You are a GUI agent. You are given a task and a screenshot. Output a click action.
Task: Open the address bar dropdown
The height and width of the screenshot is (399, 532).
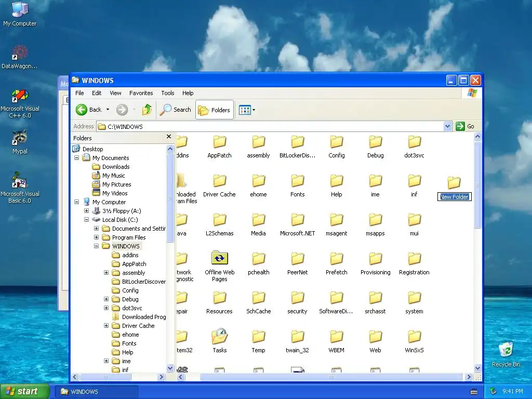(447, 126)
